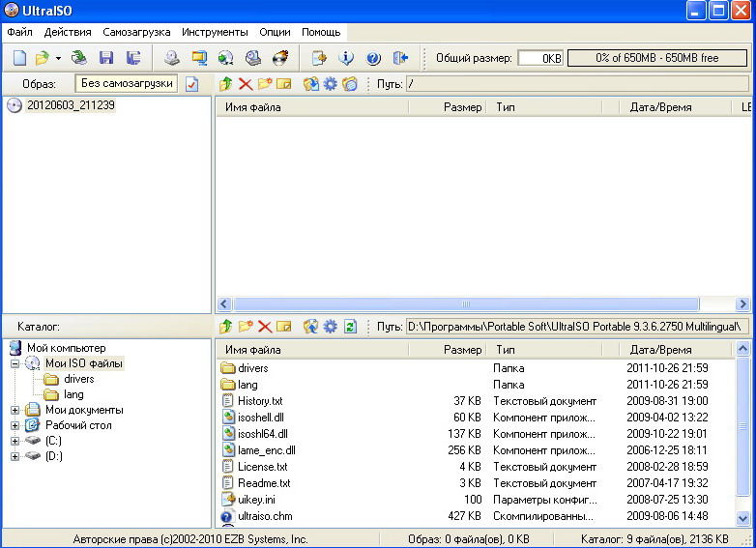The image size is (756, 548).
Task: Click the gear icon in image pane toolbar
Action: [x=331, y=84]
